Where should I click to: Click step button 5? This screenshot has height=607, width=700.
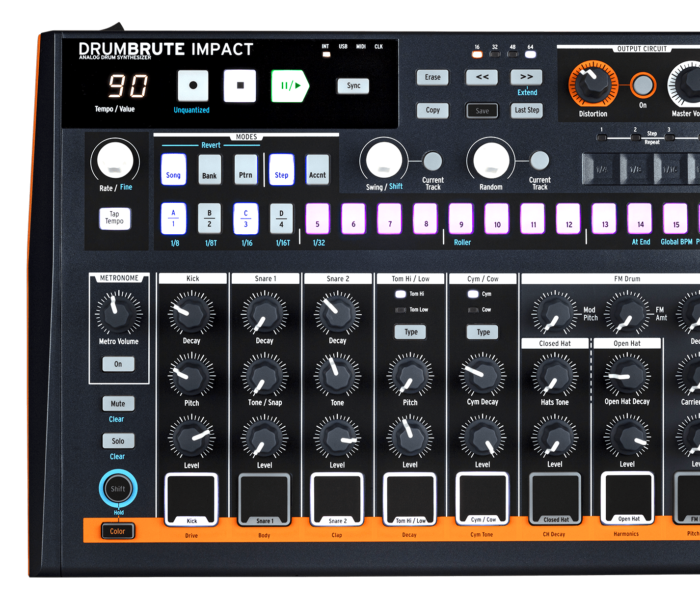(x=318, y=219)
